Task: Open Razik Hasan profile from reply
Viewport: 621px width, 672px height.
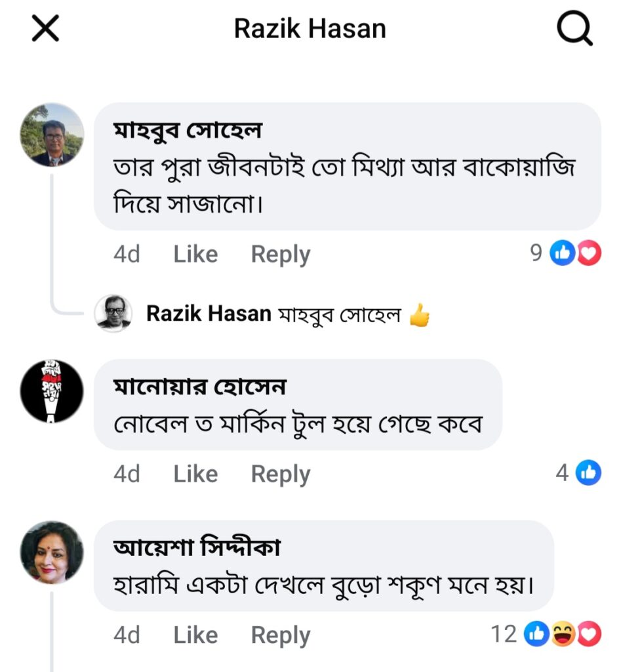Action: (x=209, y=314)
